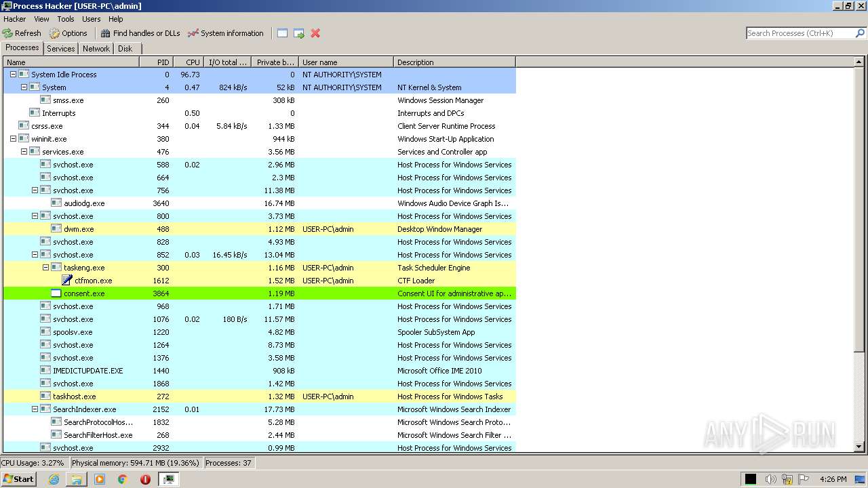Click the csrss.exe process icon
Viewport: 868px width, 488px height.
[24, 126]
